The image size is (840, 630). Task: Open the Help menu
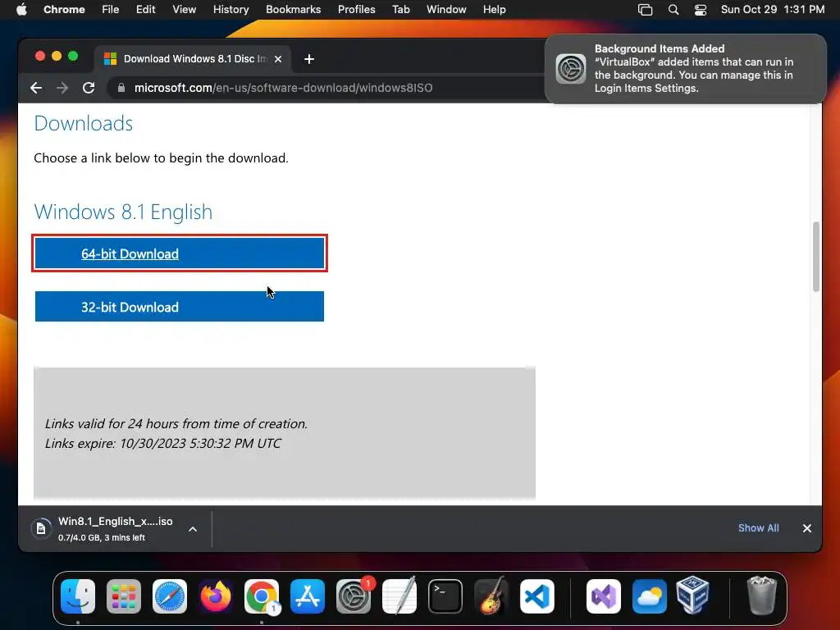point(494,10)
